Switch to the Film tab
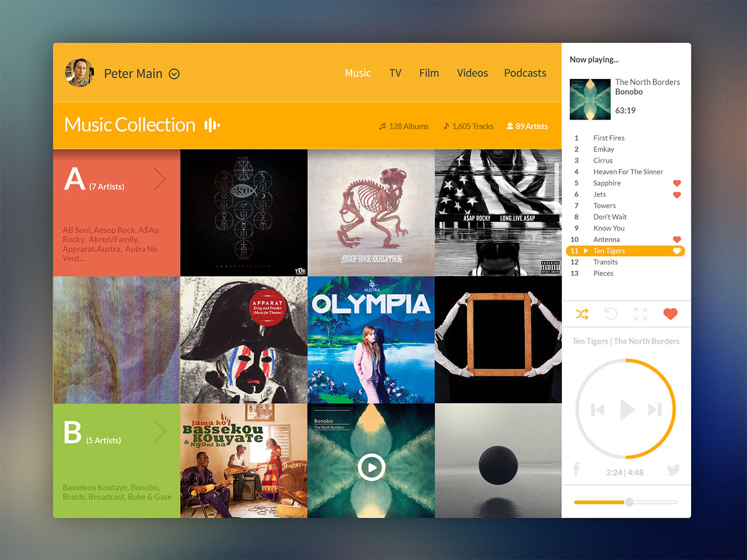The width and height of the screenshot is (747, 560). pos(429,73)
